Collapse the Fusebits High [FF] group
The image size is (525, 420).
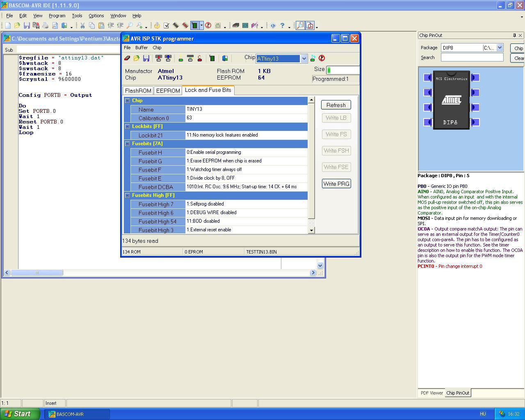(x=127, y=195)
